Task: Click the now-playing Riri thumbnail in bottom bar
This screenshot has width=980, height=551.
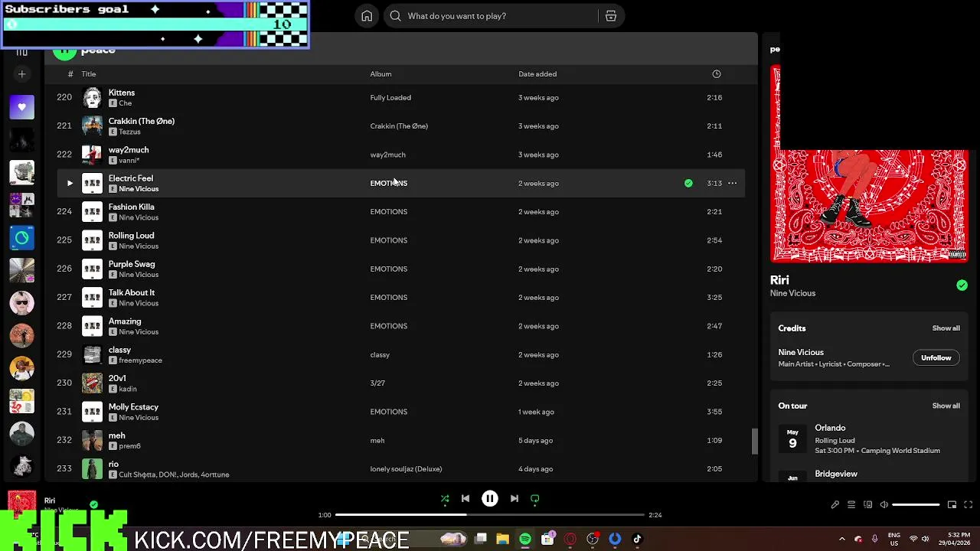Action: pos(21,504)
